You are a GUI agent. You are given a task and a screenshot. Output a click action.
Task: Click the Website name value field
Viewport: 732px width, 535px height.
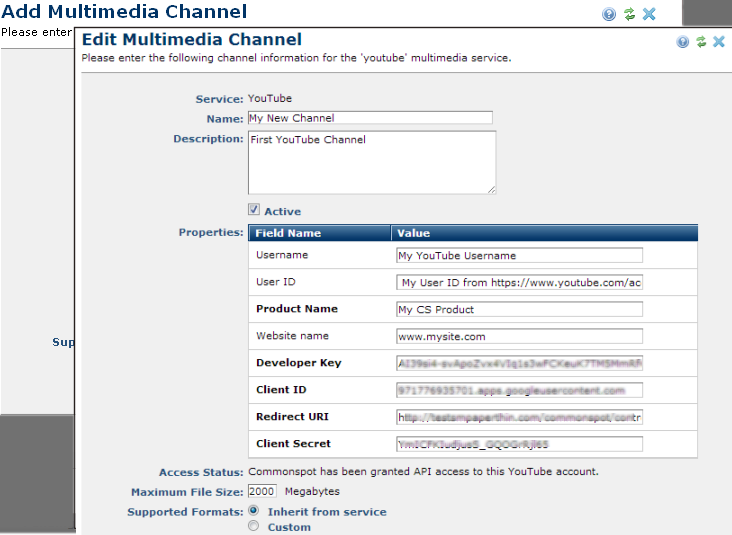(x=519, y=336)
